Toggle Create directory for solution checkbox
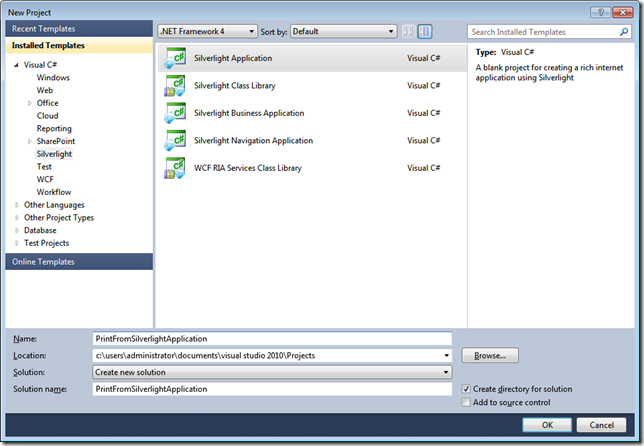Screen dimensions: 644x446 pos(466,389)
